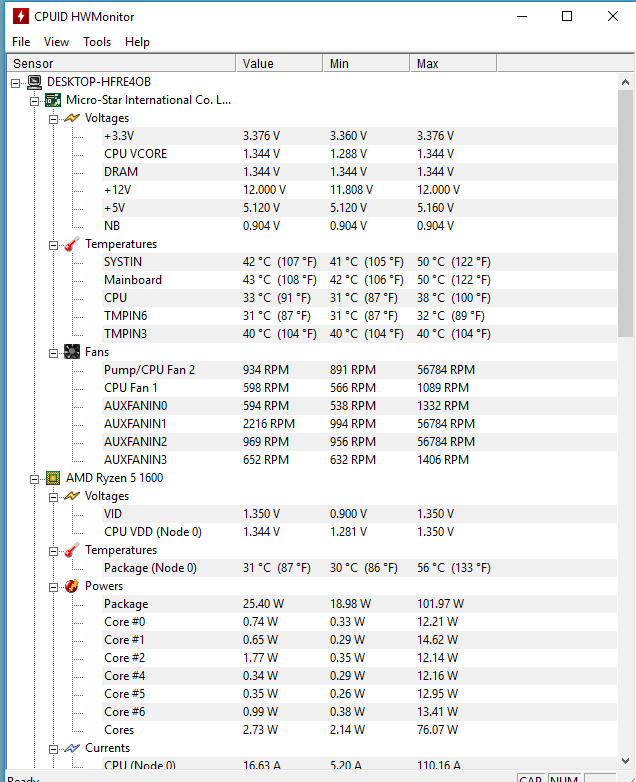Collapse the DESKTOP-HFRE4OB root node
Screen dimensions: 636x782
pyautogui.click(x=15, y=83)
